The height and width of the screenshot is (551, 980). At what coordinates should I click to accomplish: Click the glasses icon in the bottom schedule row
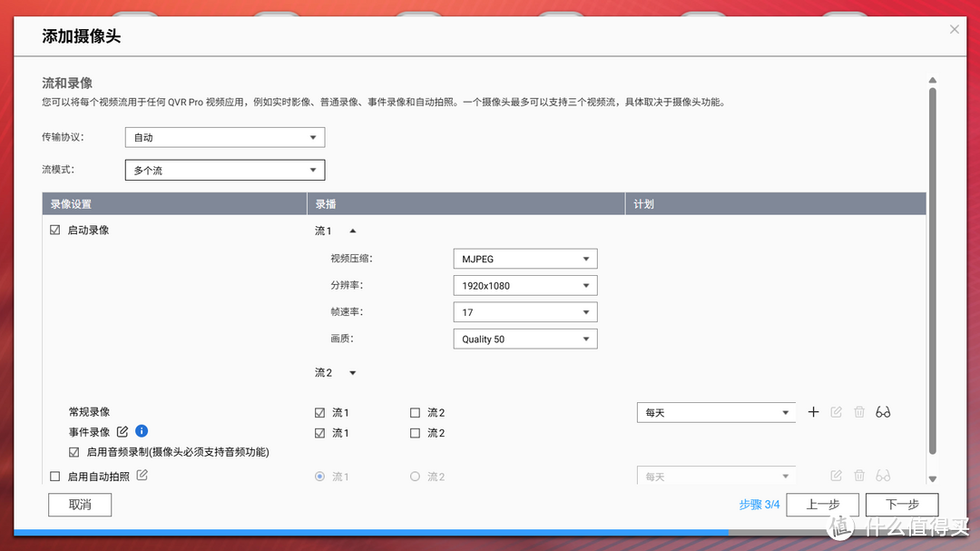pyautogui.click(x=882, y=475)
